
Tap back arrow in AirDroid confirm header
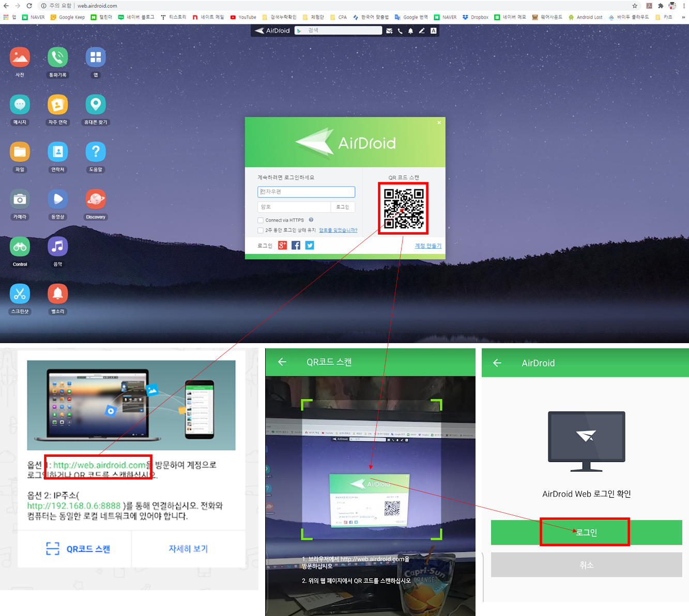(497, 363)
